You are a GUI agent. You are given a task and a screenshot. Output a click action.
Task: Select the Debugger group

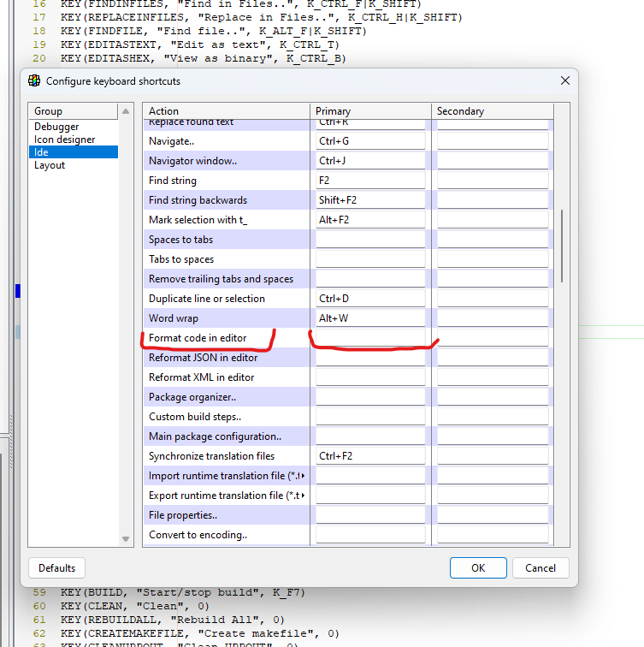tap(56, 127)
